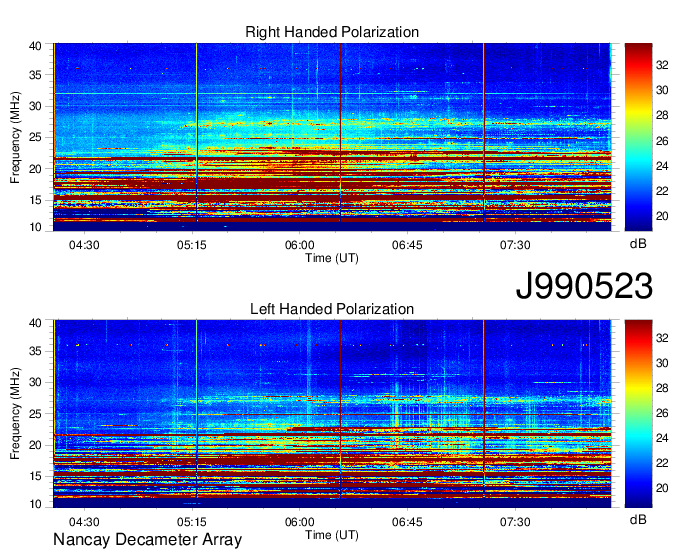The width and height of the screenshot is (680, 552).
Task: Click the 20 MHz tick on Right Handed plot
Action: pyautogui.click(x=36, y=169)
